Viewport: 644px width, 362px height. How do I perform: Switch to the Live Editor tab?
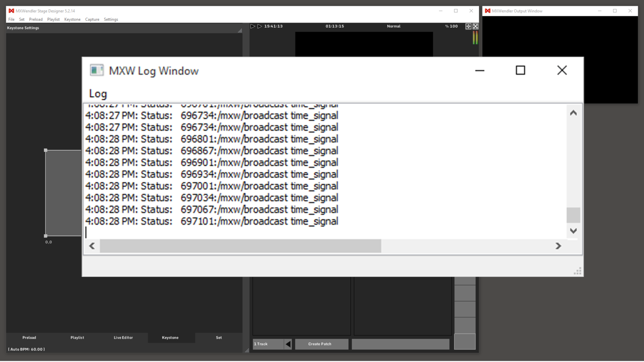(123, 338)
